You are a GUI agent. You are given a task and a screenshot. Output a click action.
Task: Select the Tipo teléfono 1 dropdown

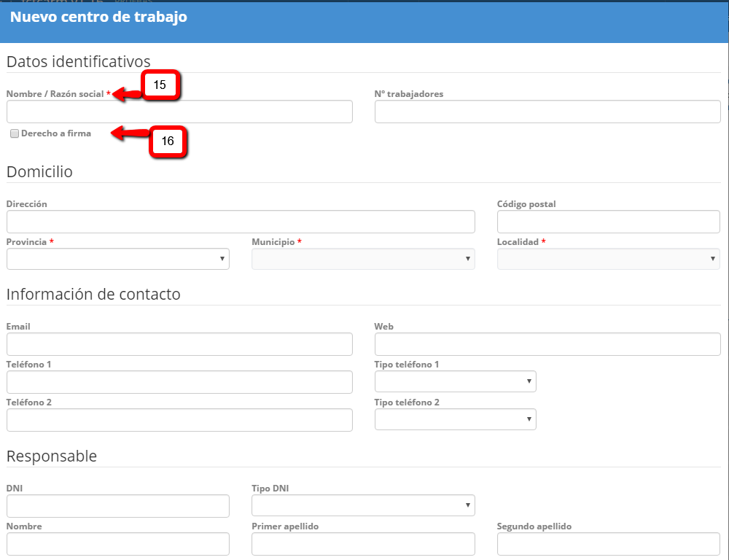coord(455,381)
